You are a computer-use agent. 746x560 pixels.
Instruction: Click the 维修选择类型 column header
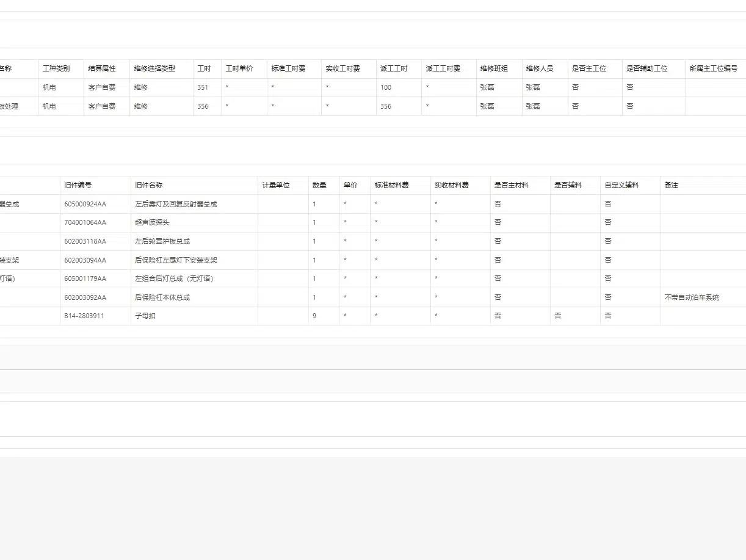tap(155, 68)
